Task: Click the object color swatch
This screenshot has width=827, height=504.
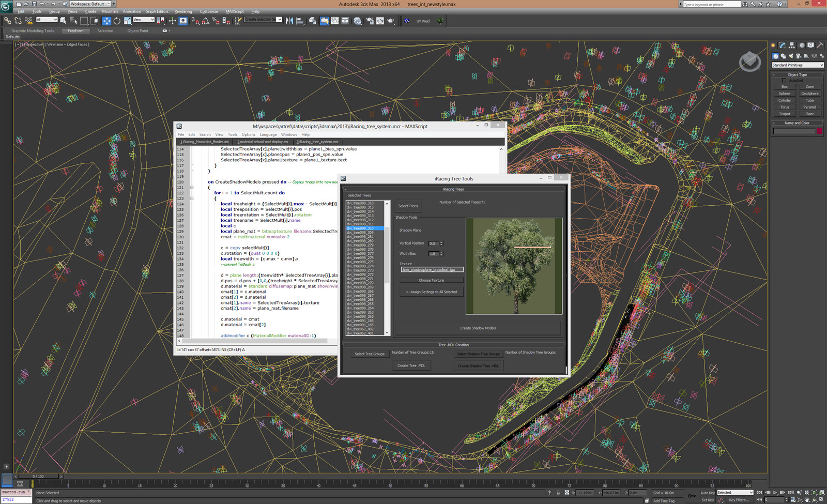Action: [819, 131]
